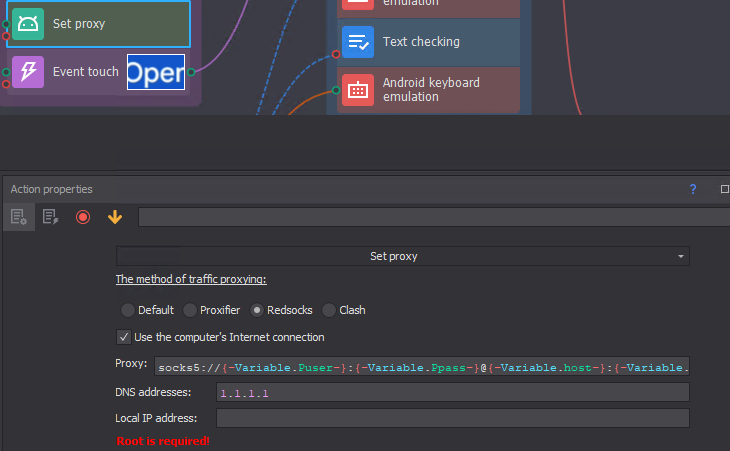Click the lightning icon on Event touch node

coord(28,72)
